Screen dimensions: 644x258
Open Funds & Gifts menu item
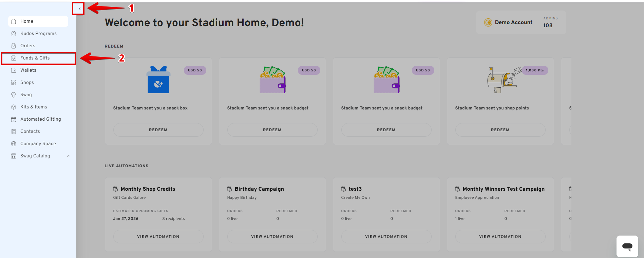pos(35,58)
